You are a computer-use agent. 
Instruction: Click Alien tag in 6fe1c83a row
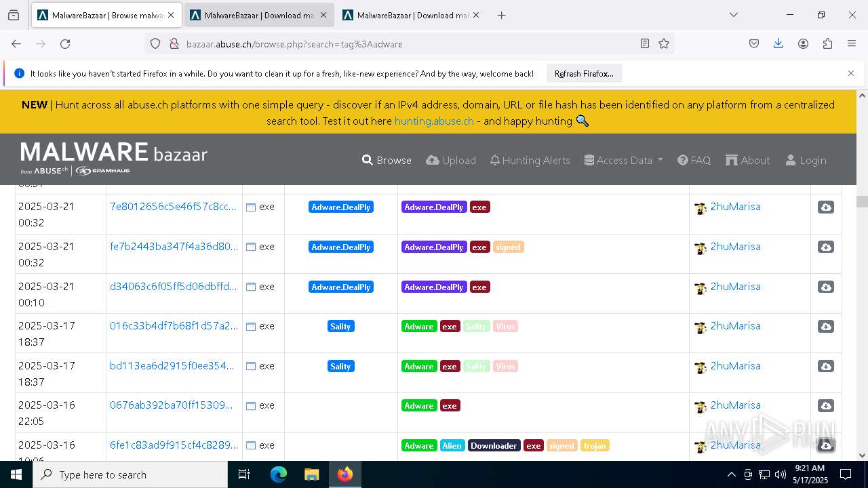tap(452, 446)
